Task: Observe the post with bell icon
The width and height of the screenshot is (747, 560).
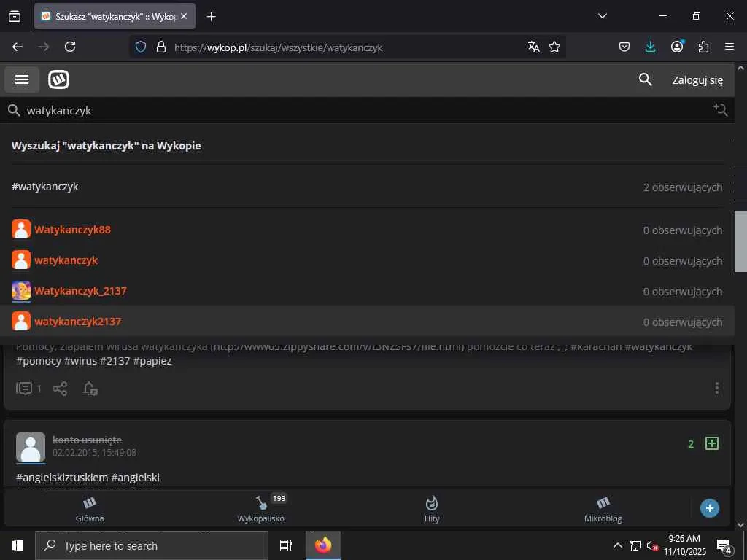Action: pyautogui.click(x=90, y=389)
